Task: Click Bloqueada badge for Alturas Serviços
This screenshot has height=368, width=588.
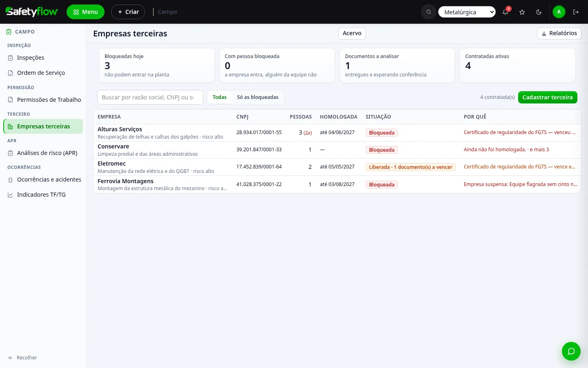Action: pos(382,132)
